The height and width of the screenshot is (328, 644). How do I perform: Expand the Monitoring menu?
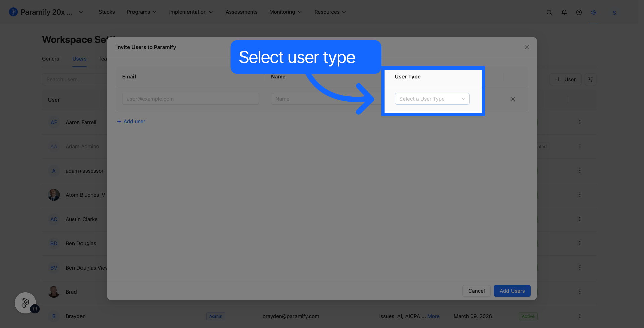285,12
